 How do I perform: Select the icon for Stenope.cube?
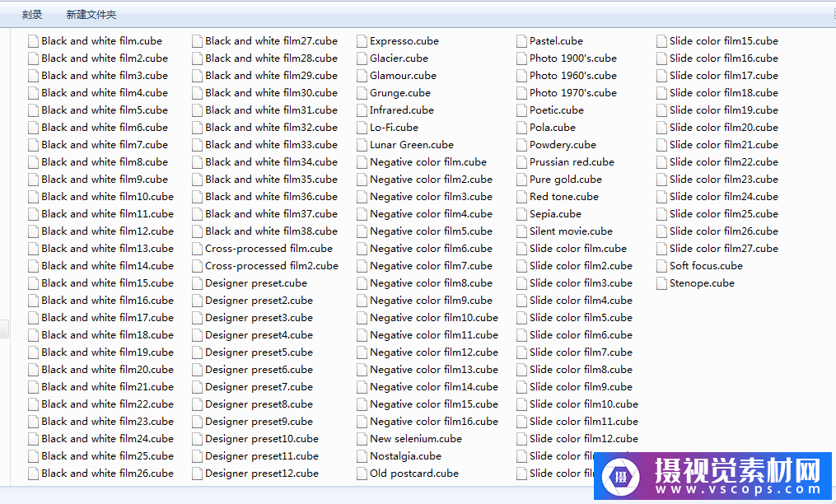(x=661, y=283)
